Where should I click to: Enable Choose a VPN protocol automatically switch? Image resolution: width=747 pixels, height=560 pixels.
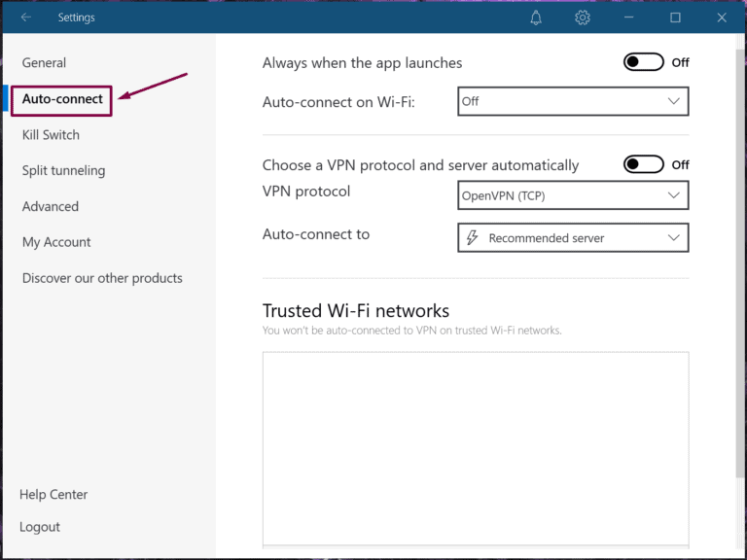(x=643, y=164)
